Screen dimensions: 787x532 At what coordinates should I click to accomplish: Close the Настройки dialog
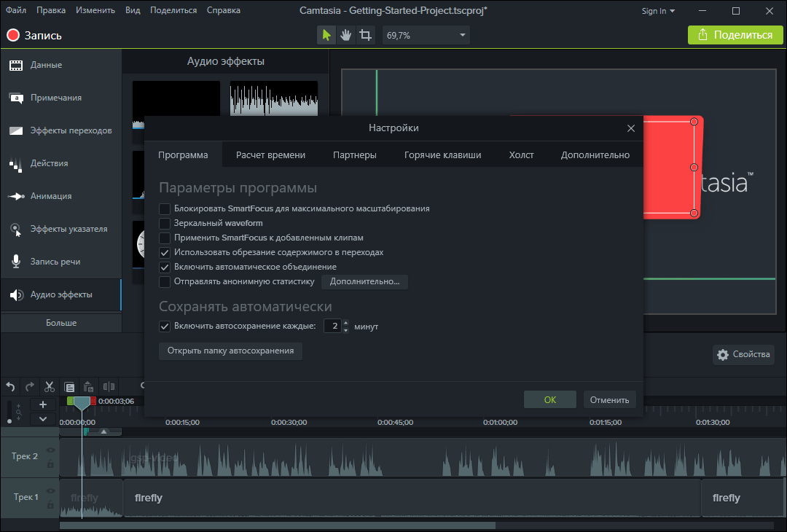tap(631, 128)
